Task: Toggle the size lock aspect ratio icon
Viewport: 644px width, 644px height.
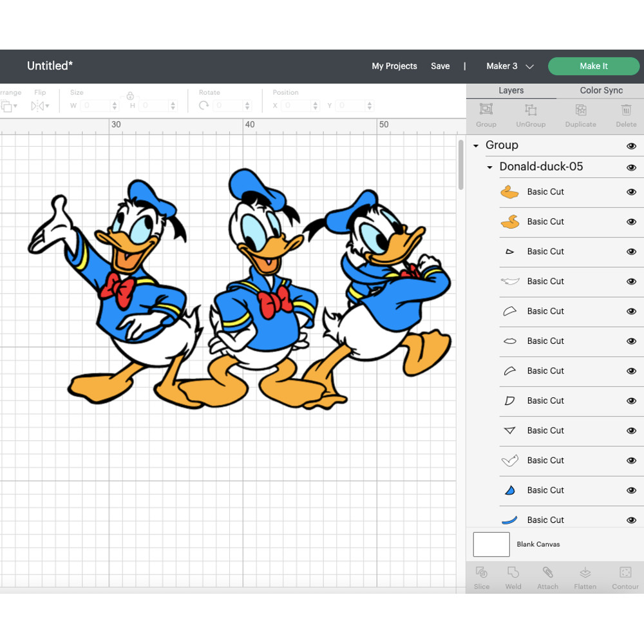Action: coord(129,95)
